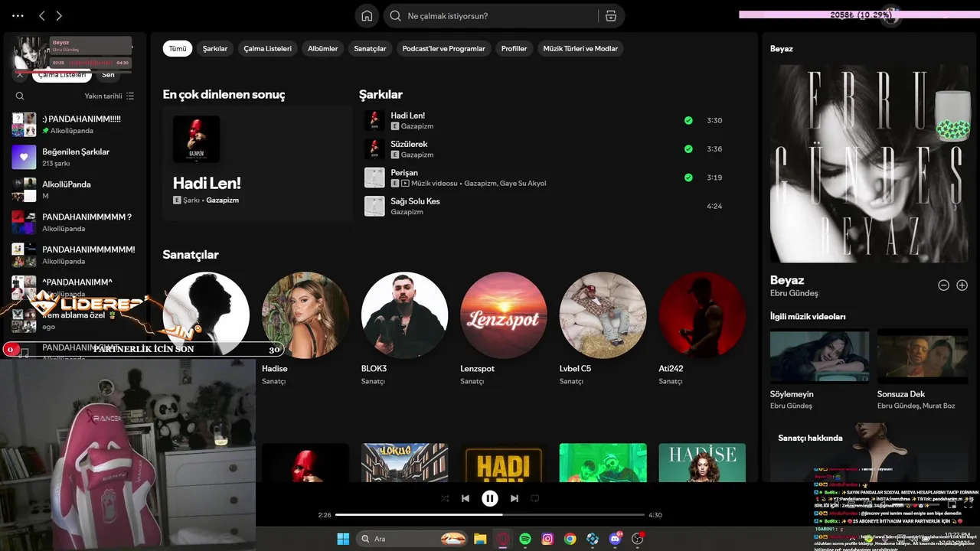The height and width of the screenshot is (551, 980).
Task: Open the 'Hadi Len!' top result card
Action: [x=257, y=164]
